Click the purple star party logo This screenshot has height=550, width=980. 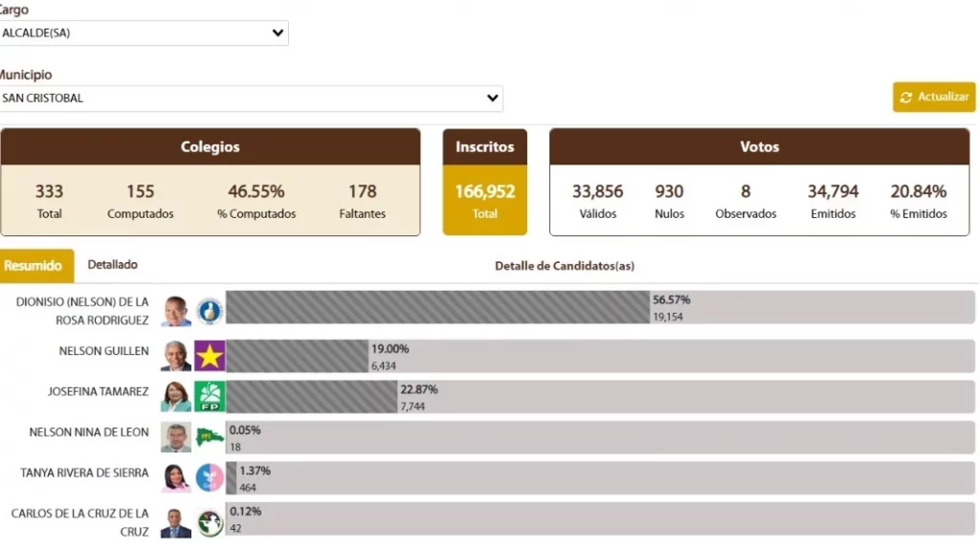tap(209, 356)
